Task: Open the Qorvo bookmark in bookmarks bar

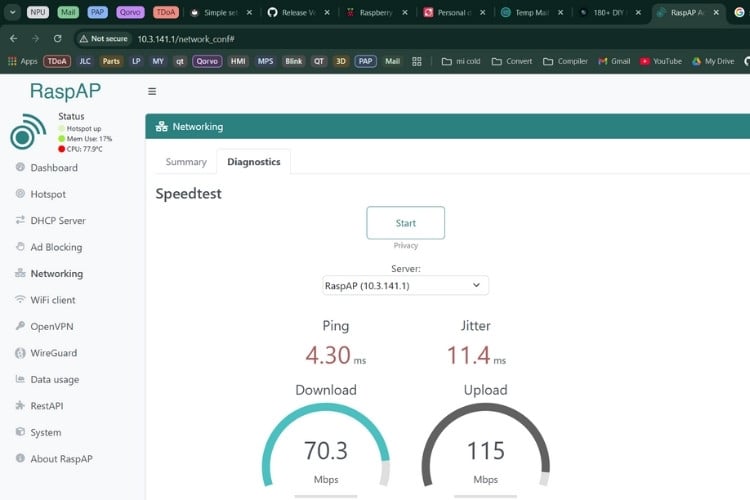Action: pyautogui.click(x=207, y=61)
